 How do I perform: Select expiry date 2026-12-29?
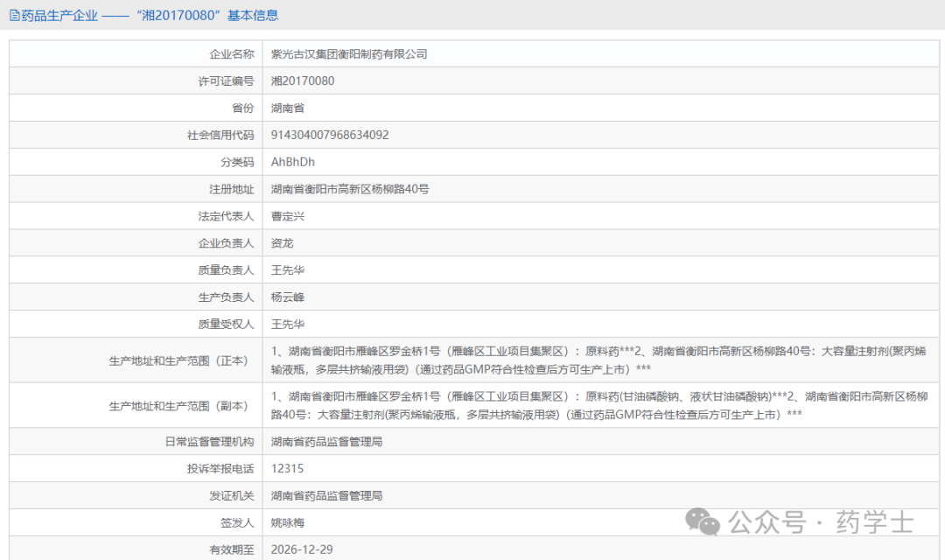[x=302, y=549]
